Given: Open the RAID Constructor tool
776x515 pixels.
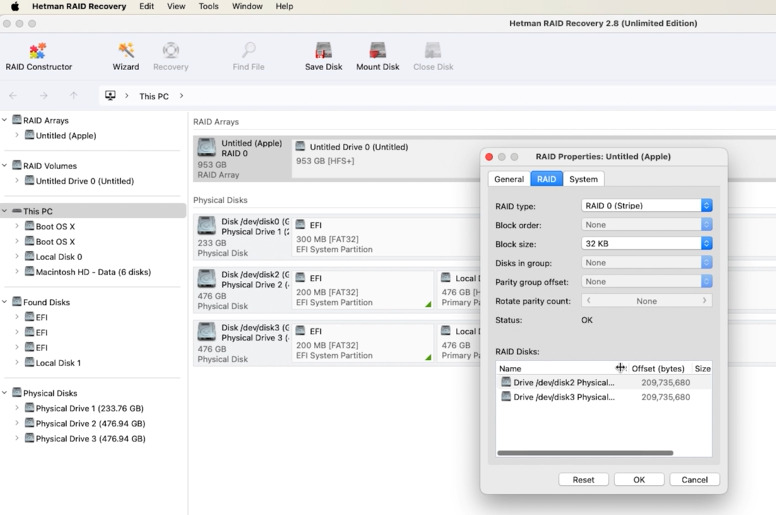Looking at the screenshot, I should [x=39, y=57].
